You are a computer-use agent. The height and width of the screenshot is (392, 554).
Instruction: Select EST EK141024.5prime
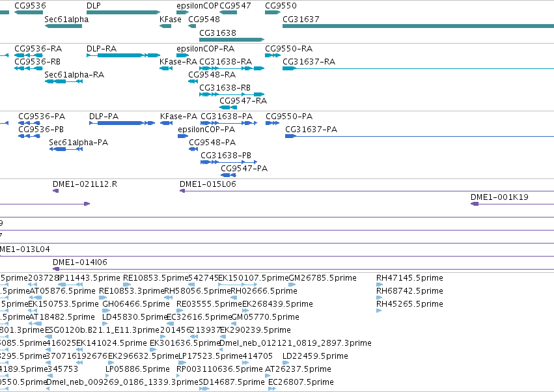(112, 343)
